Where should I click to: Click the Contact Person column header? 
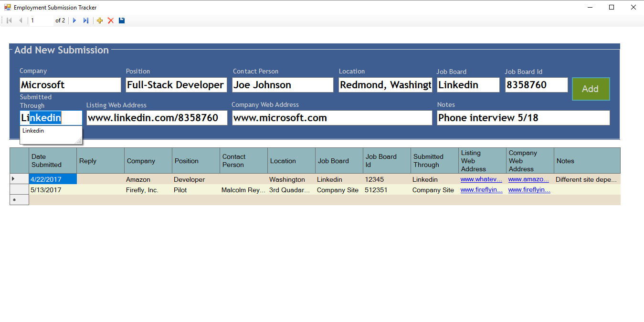pyautogui.click(x=243, y=161)
